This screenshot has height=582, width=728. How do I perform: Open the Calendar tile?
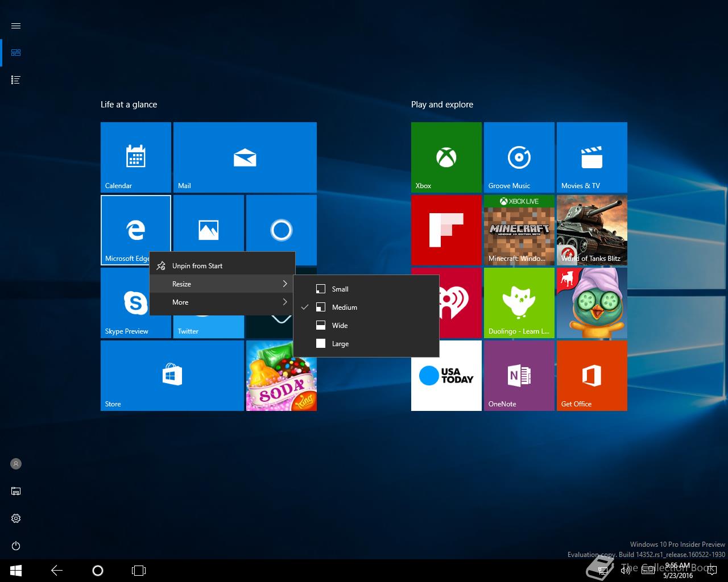[x=136, y=157]
